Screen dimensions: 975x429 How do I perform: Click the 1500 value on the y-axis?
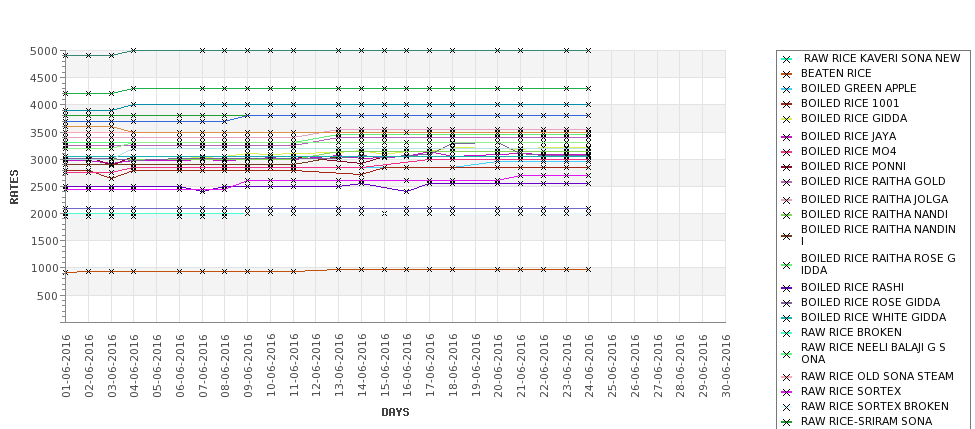click(x=44, y=241)
